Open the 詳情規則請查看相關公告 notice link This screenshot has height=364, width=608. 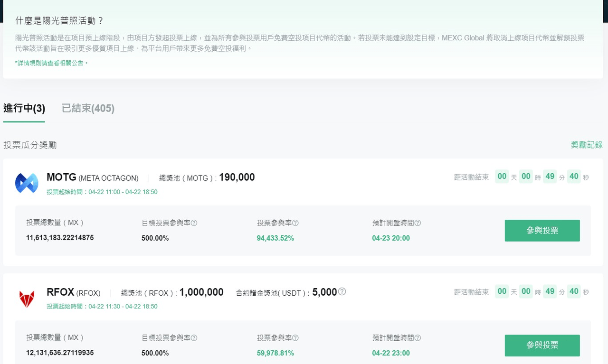click(51, 63)
